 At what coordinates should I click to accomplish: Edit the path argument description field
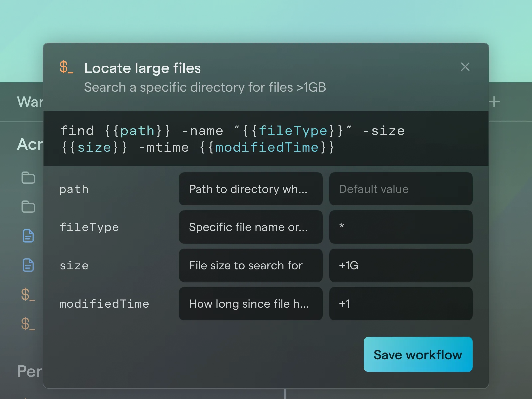(250, 189)
